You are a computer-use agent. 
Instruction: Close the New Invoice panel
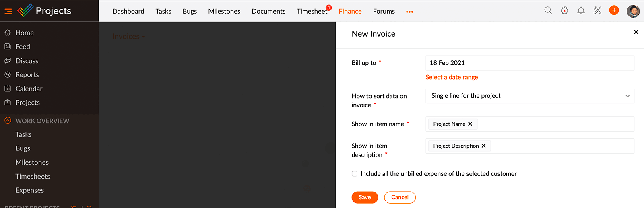tap(636, 32)
